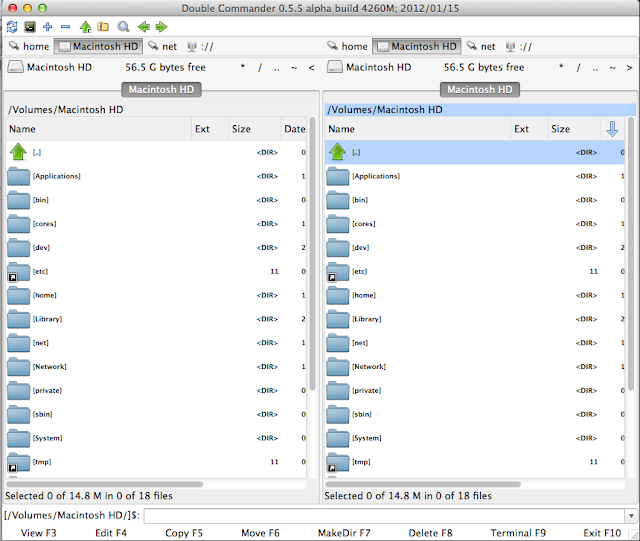
Task: Sort the right panel by Size column
Action: [561, 129]
